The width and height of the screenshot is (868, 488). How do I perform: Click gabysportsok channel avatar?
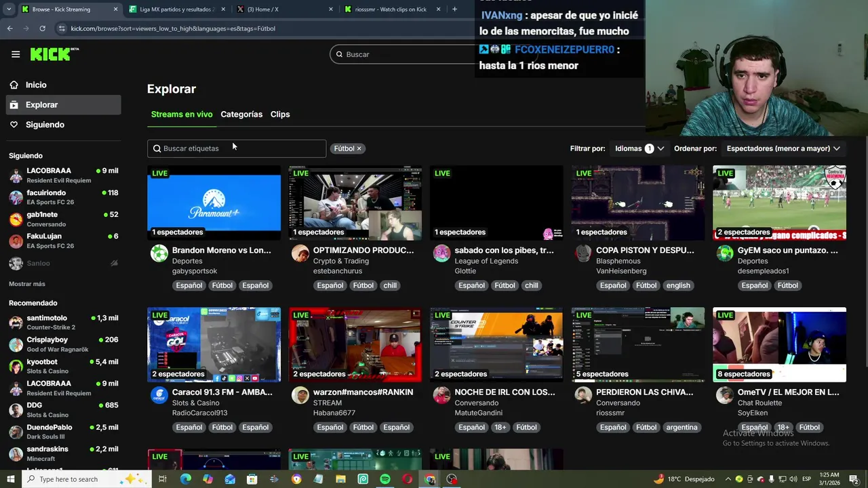pyautogui.click(x=159, y=253)
